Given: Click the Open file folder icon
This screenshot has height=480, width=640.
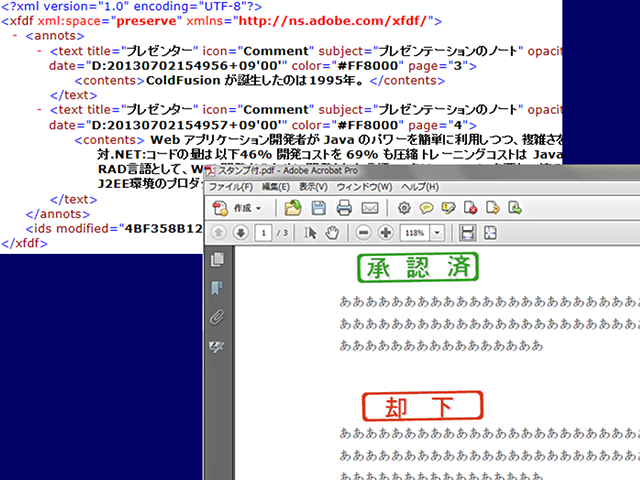Looking at the screenshot, I should coord(293,208).
